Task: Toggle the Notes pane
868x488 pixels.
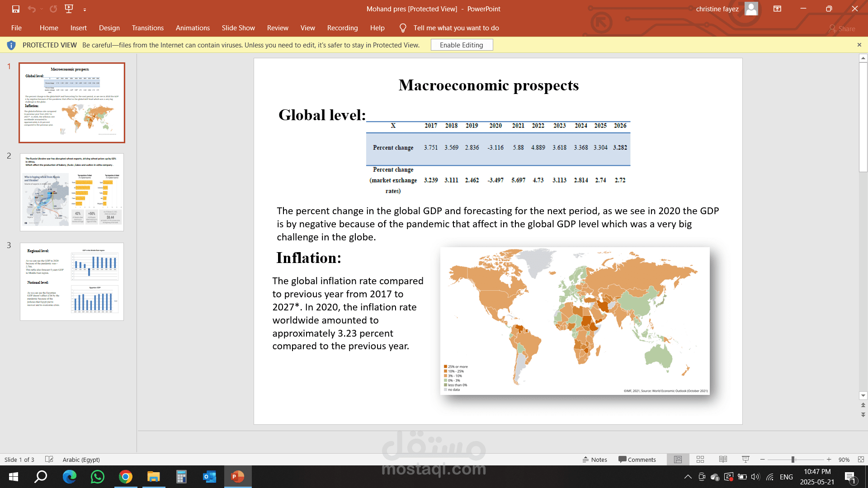Action: [594, 460]
